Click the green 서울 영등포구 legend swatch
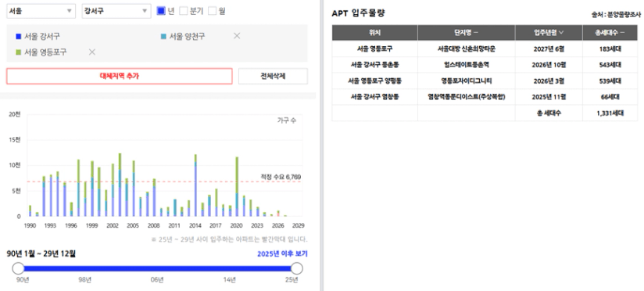 click(x=18, y=52)
